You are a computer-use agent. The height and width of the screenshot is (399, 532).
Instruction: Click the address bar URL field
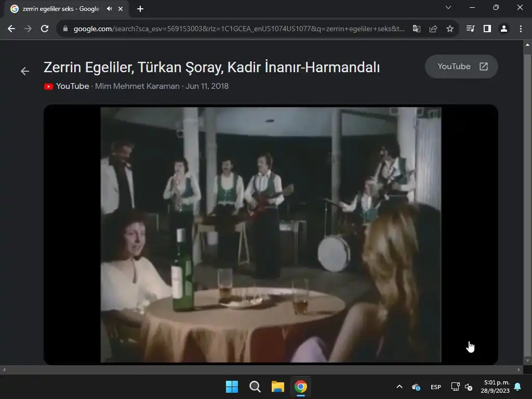coord(239,29)
